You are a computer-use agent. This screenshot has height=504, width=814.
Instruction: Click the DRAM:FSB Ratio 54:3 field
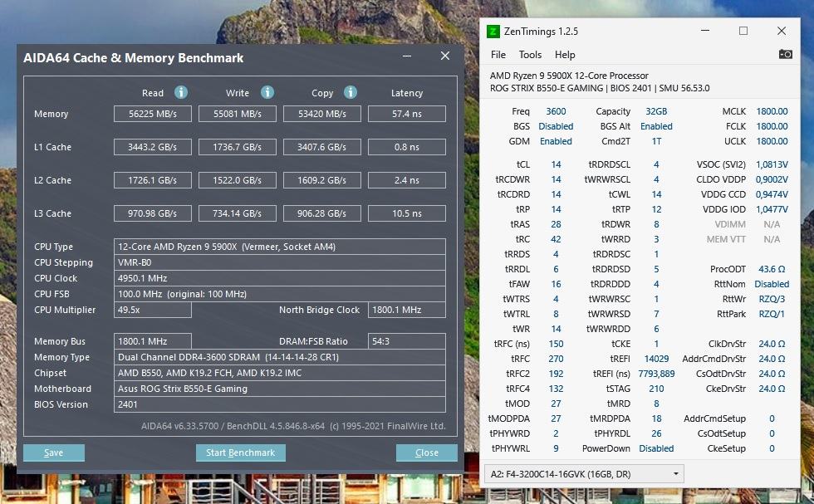pyautogui.click(x=407, y=341)
